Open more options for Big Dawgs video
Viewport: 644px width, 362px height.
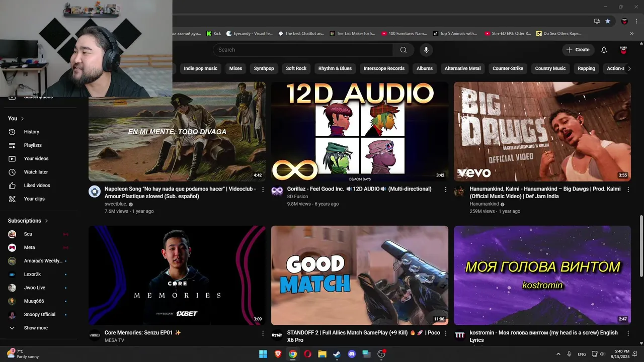click(628, 190)
